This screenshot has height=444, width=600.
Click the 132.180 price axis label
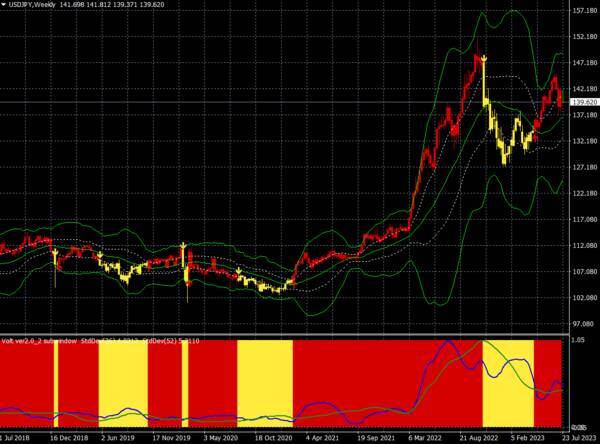click(x=585, y=141)
